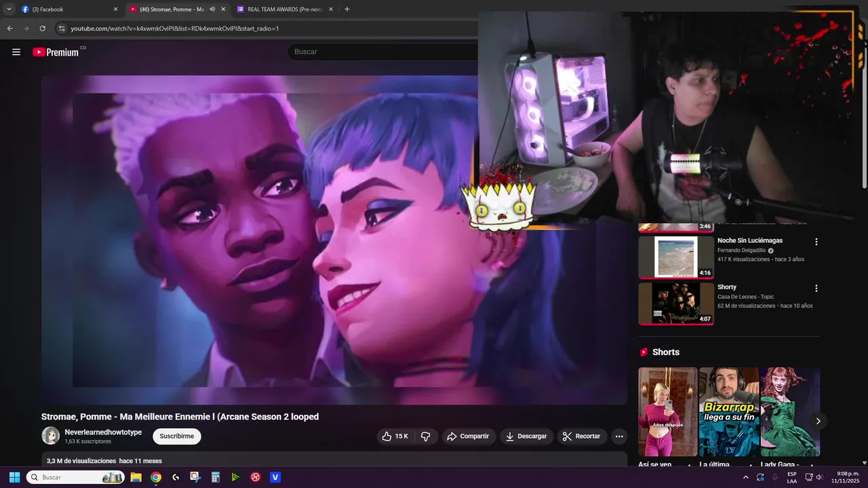Viewport: 868px width, 488px height.
Task: Open Snipping Tool from taskbar
Action: (195, 477)
